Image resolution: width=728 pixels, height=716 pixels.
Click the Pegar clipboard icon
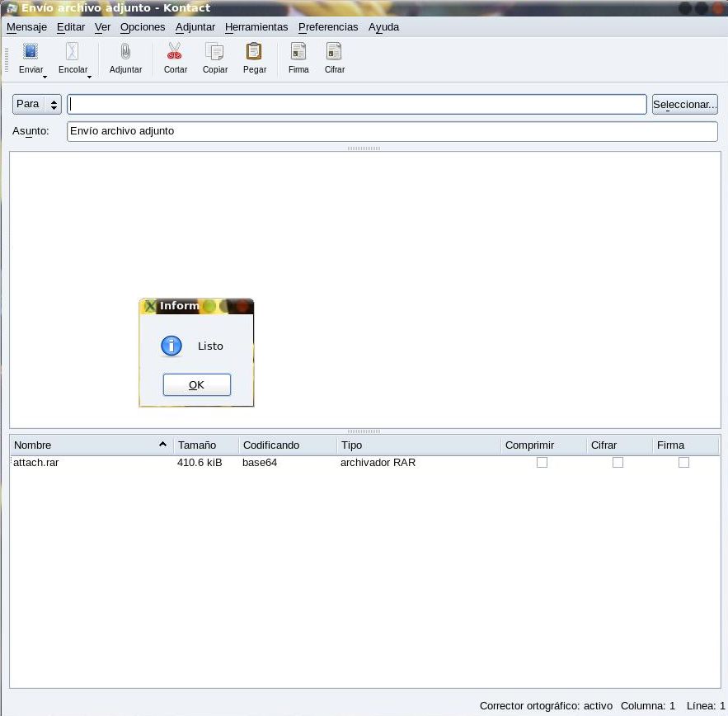(254, 51)
